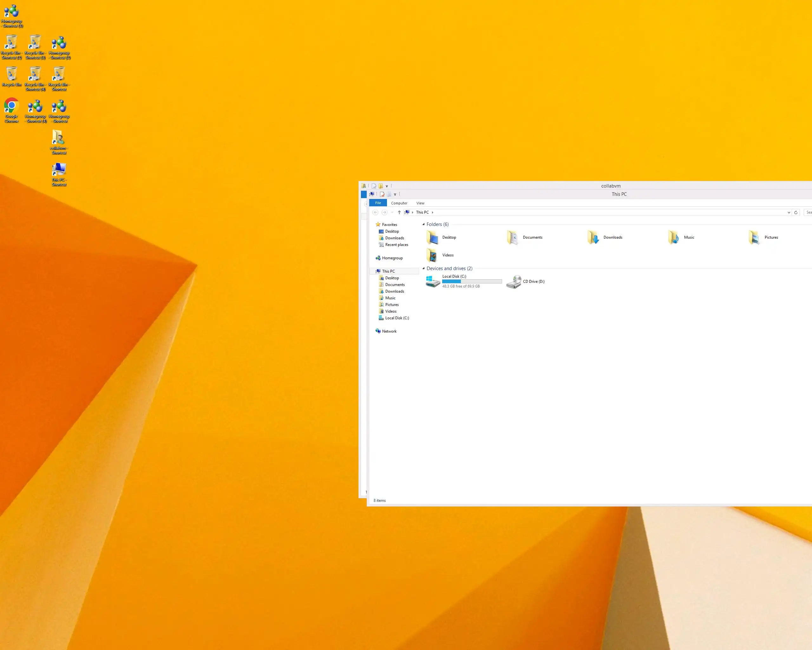The image size is (812, 650).
Task: Select Recent places under Favorites
Action: (396, 245)
